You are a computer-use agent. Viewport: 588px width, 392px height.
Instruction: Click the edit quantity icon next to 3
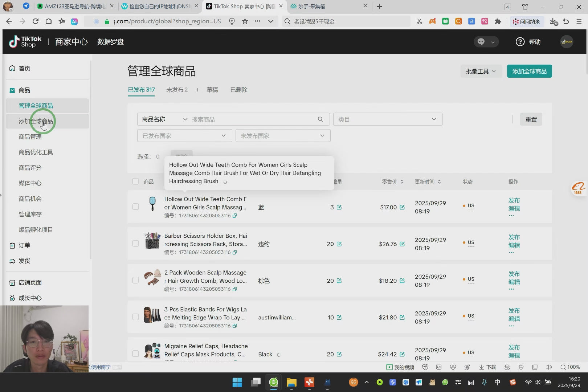click(339, 207)
